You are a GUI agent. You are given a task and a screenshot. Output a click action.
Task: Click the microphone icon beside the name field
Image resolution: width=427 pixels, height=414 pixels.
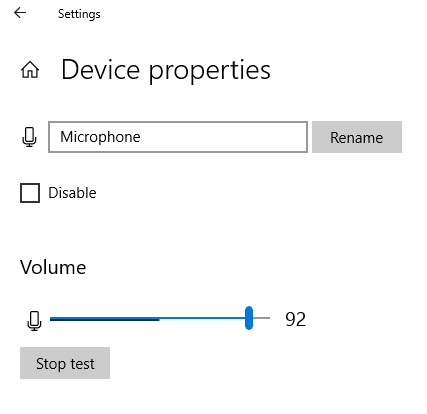(29, 137)
